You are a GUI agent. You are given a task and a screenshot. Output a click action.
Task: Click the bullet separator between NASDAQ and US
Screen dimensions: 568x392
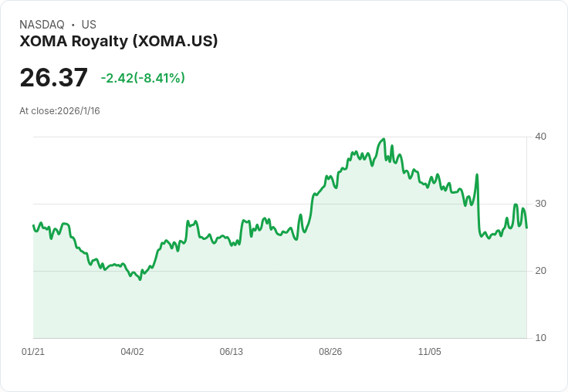tap(73, 25)
